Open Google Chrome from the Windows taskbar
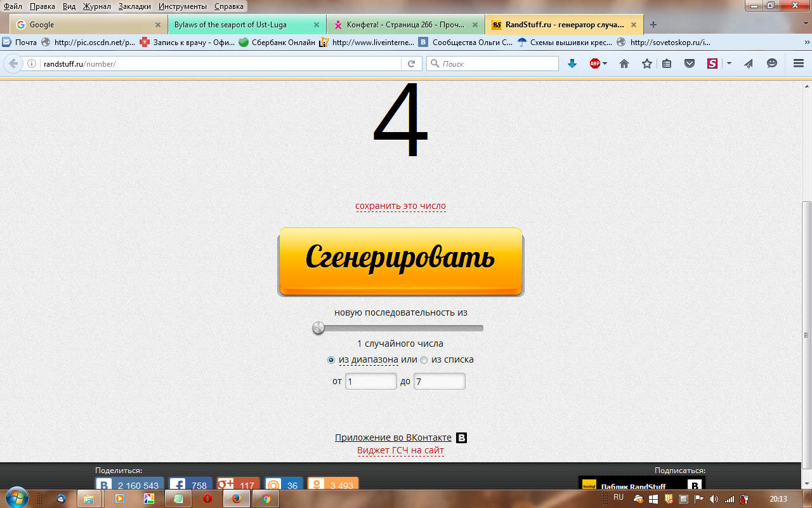Image resolution: width=812 pixels, height=508 pixels. [266, 498]
